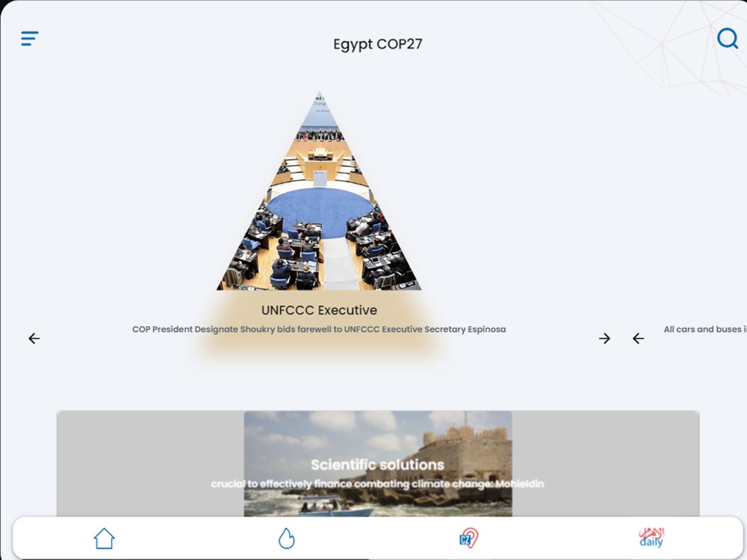Click left arrow beside cars and buses story

(639, 338)
